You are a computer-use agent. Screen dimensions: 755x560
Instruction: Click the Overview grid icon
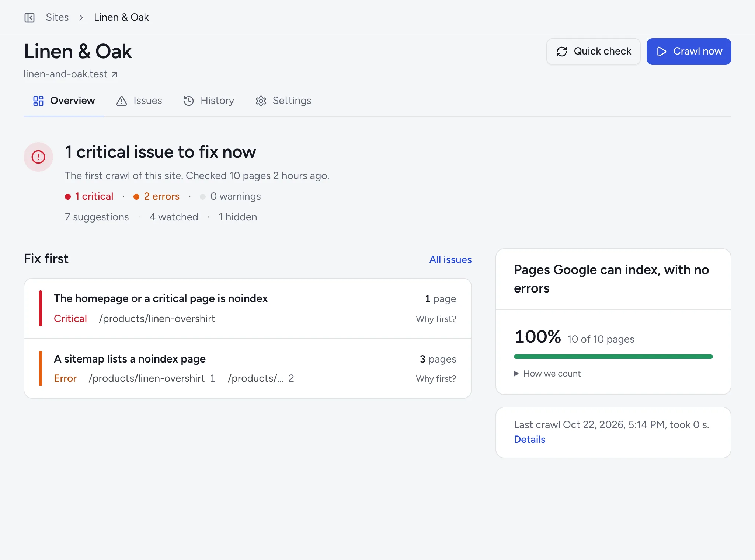[38, 101]
